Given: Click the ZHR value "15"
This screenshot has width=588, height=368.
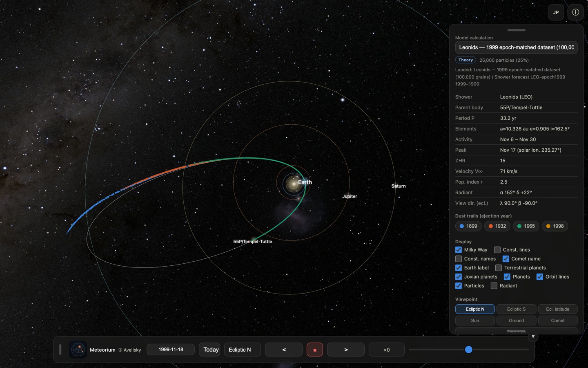Looking at the screenshot, I should click(503, 161).
